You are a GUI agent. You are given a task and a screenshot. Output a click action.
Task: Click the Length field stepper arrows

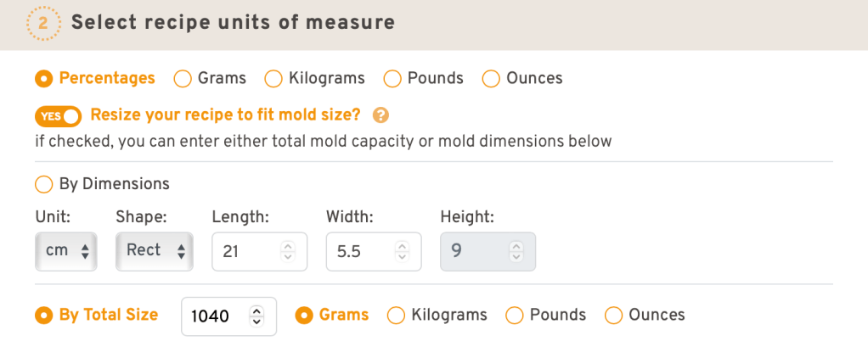288,251
